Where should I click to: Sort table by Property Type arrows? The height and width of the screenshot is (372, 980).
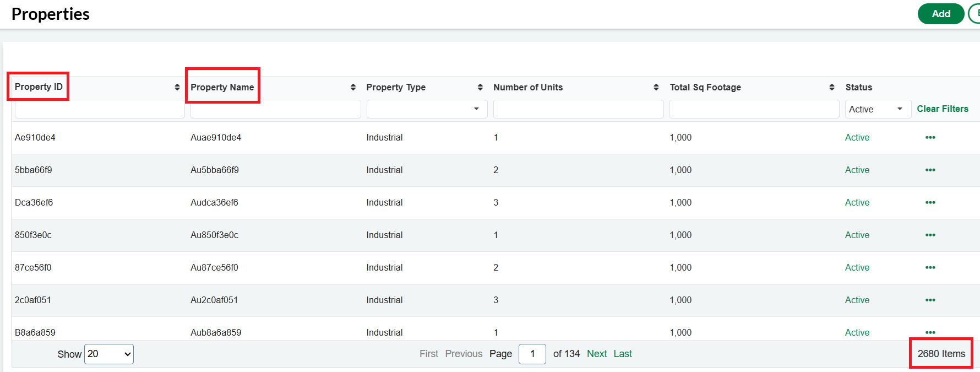480,87
